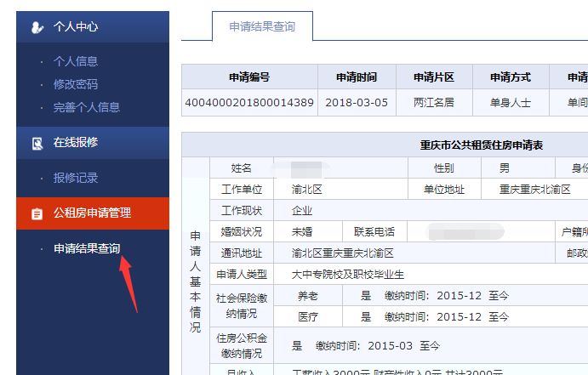588x375 pixels.
Task: Click the 养老 insurance cell
Action: (x=308, y=296)
